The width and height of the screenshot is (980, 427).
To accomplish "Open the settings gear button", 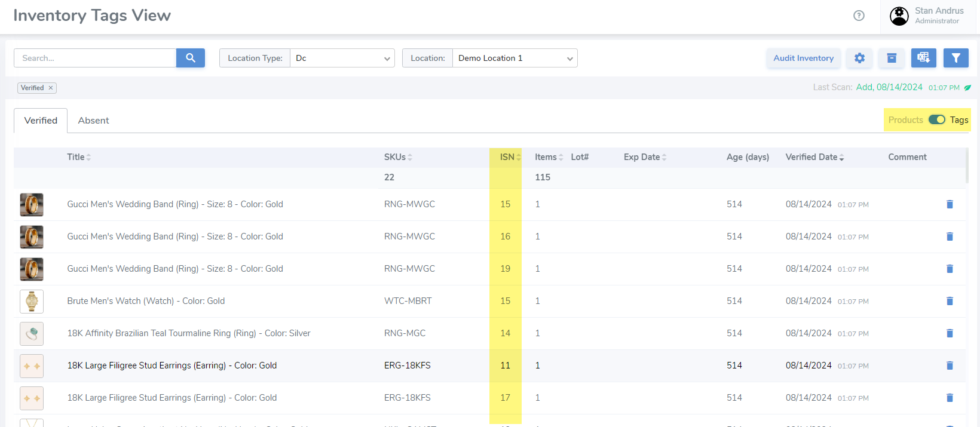I will (859, 58).
